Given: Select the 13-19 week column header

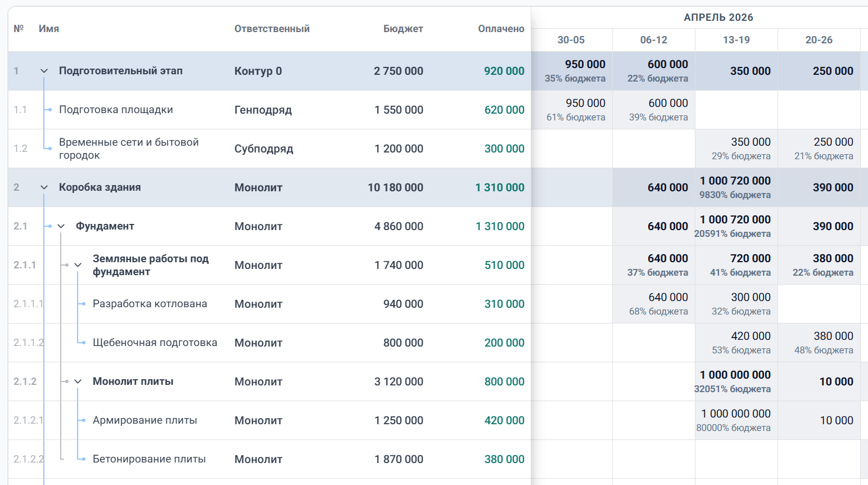Looking at the screenshot, I should pos(736,40).
